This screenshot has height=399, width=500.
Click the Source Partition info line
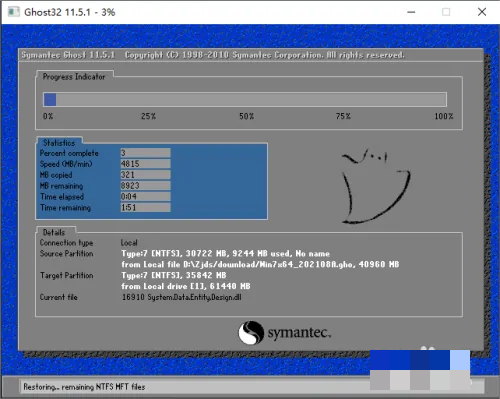click(x=226, y=254)
